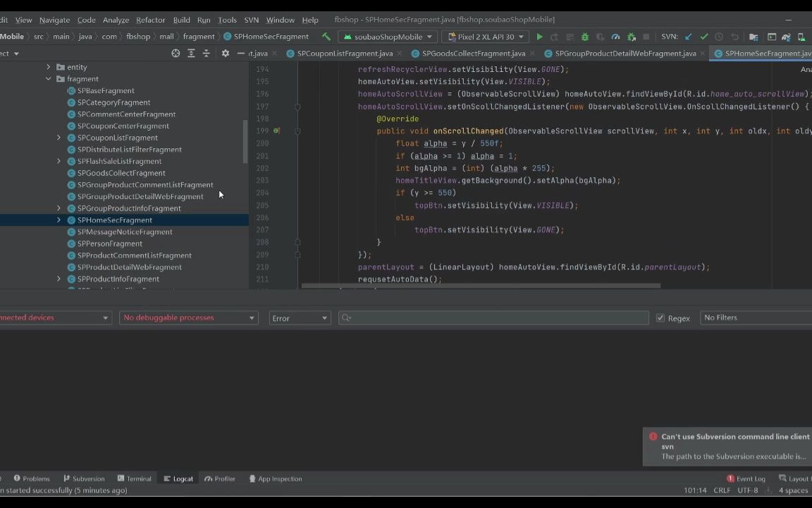Click the Project tree vertical scrollbar
Viewport: 812px width, 508px height.
[x=245, y=142]
